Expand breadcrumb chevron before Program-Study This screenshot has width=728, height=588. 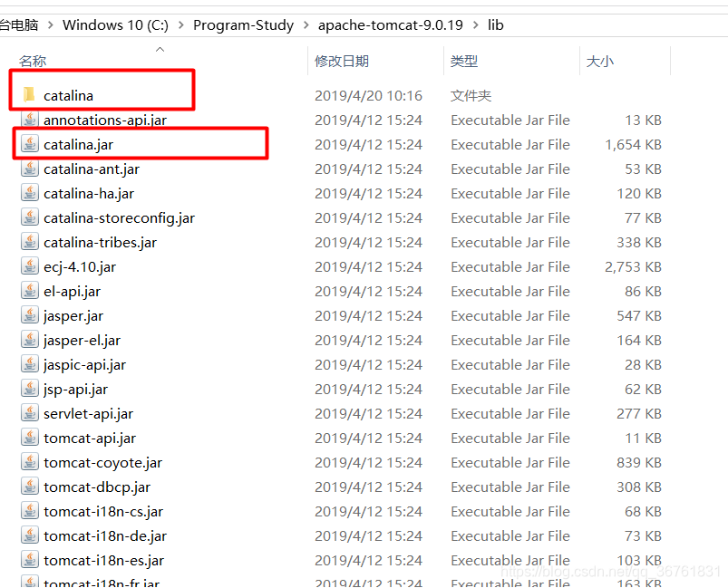coord(181,25)
